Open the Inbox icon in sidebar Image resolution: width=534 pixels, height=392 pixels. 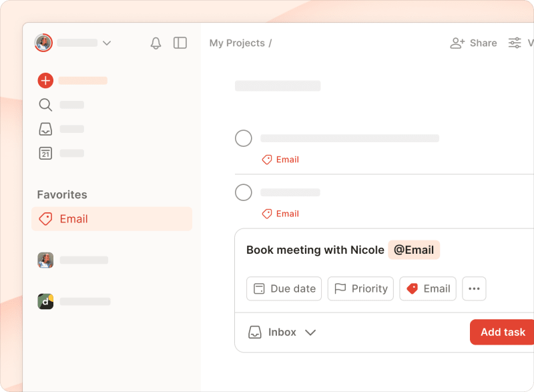(x=45, y=129)
